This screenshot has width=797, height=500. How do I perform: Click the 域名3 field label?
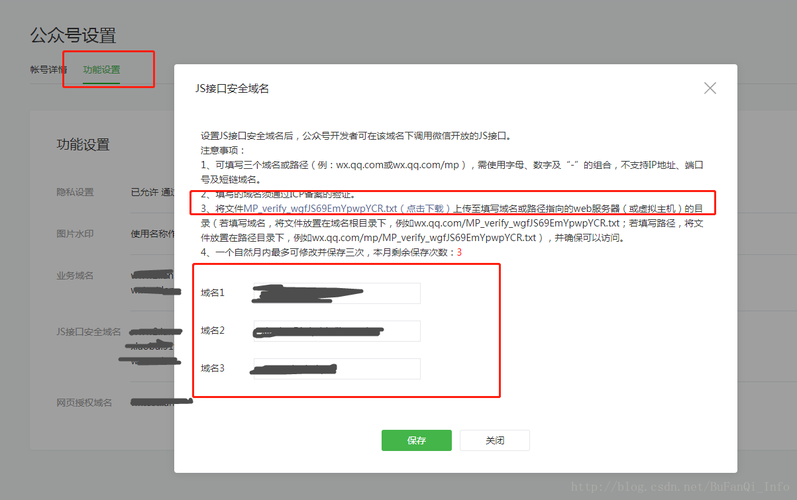[x=212, y=368]
